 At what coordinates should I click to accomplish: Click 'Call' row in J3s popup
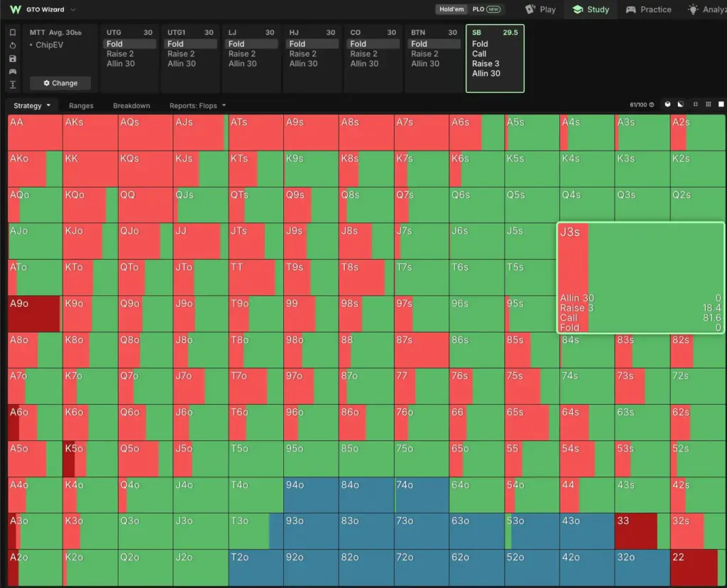click(x=640, y=317)
